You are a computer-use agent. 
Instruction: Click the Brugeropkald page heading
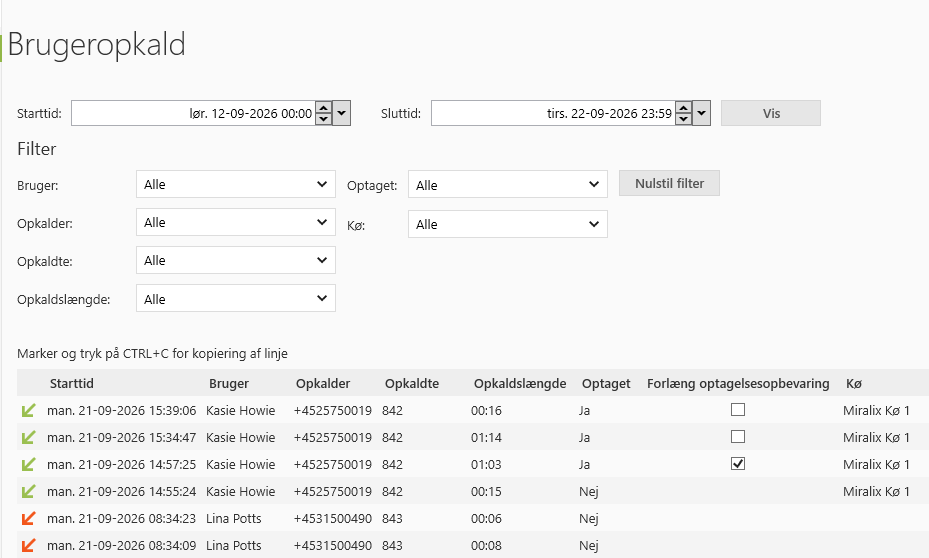97,45
